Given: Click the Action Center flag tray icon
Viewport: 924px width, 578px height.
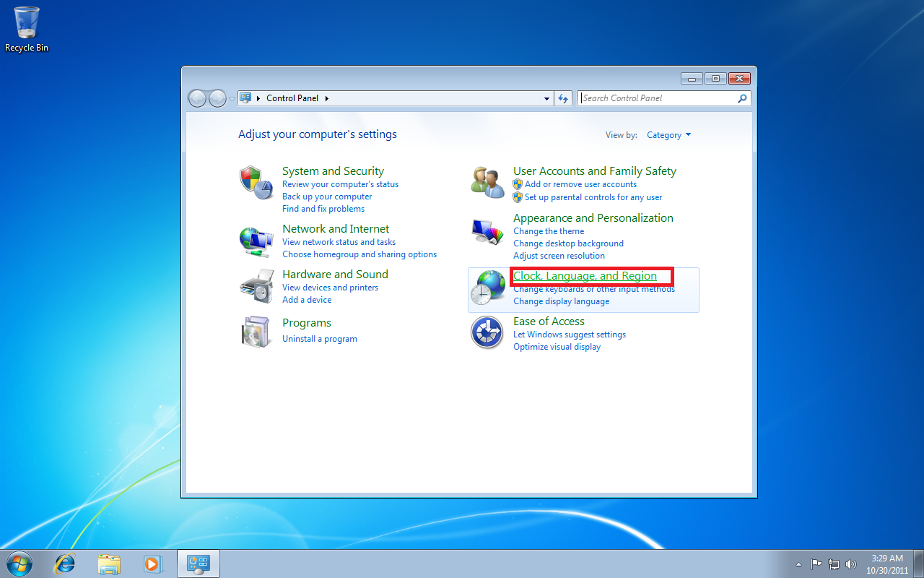Looking at the screenshot, I should [816, 564].
